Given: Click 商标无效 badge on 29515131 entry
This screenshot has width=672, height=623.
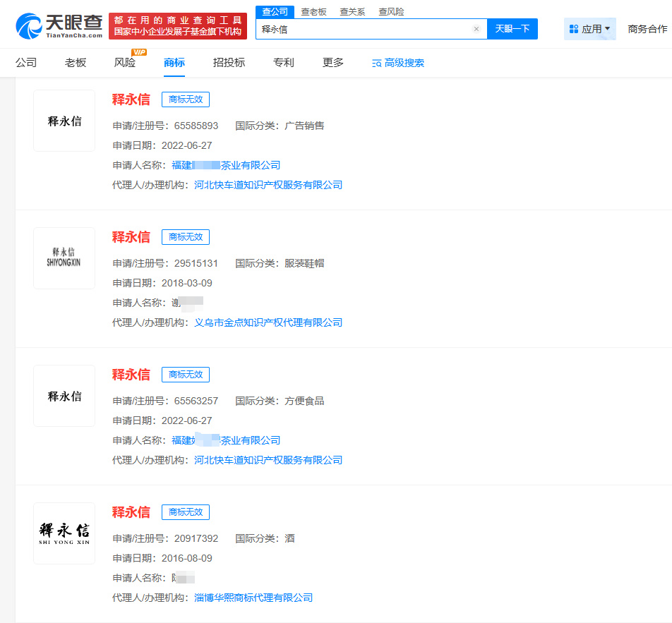Looking at the screenshot, I should click(186, 237).
